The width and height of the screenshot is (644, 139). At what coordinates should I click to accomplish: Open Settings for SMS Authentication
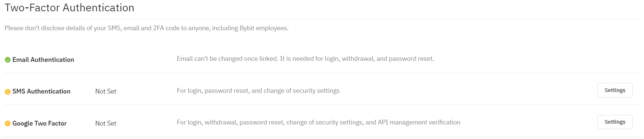(615, 90)
